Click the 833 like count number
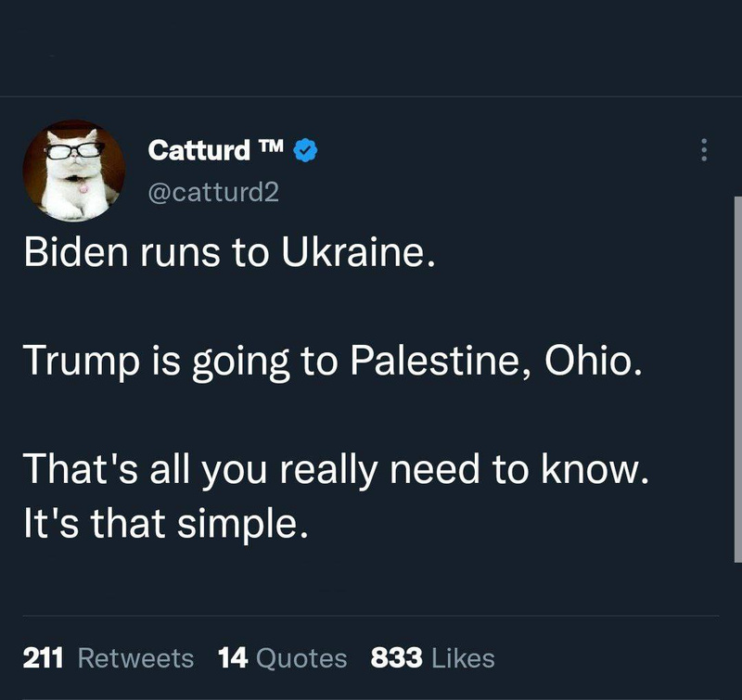 click(x=397, y=658)
